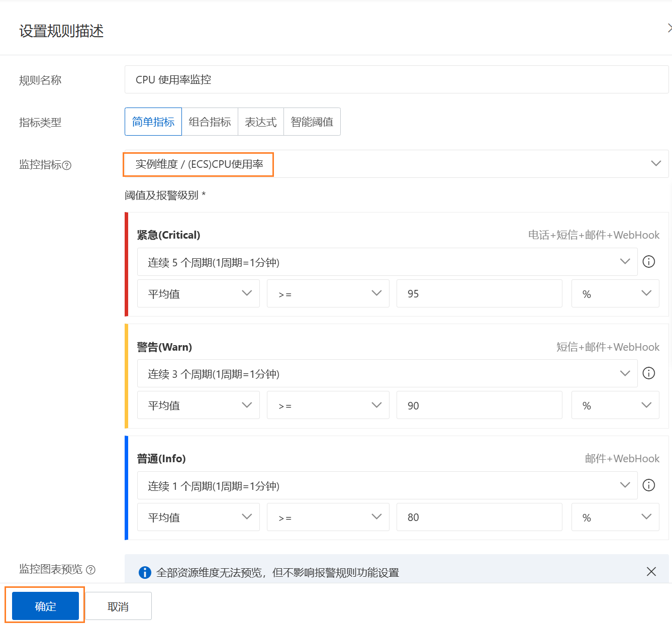
Task: Switch to the 智能阈值 tab
Action: [x=312, y=121]
